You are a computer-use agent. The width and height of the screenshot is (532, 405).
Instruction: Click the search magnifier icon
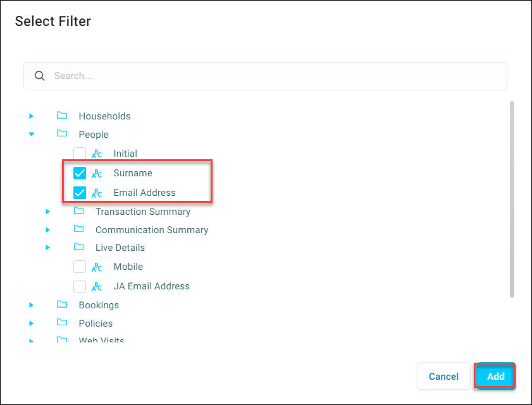click(x=40, y=76)
